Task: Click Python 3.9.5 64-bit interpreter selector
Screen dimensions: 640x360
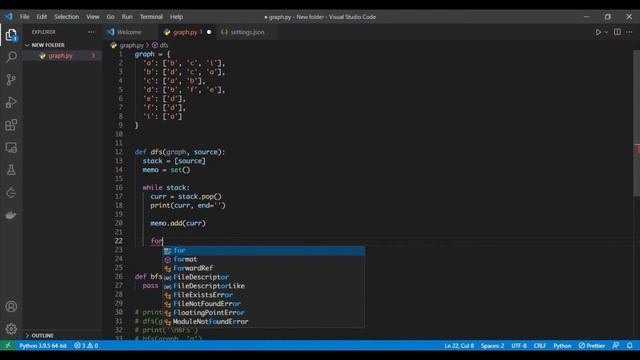Action: point(42,346)
